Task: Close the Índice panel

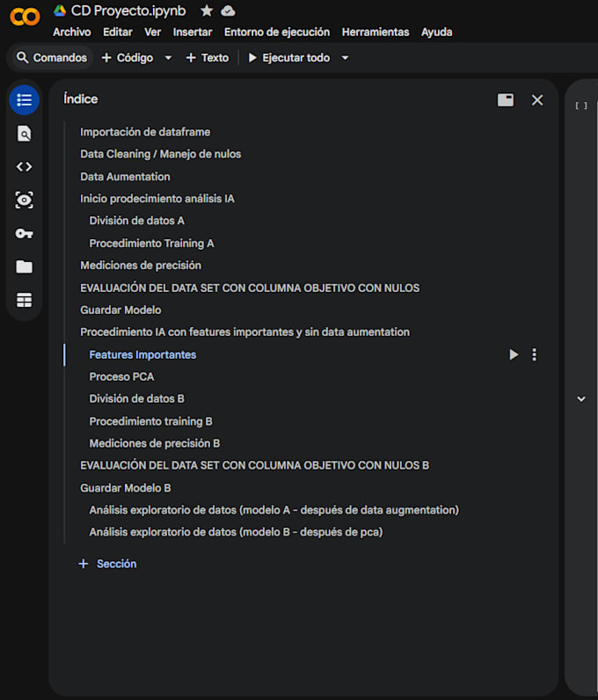Action: click(537, 100)
